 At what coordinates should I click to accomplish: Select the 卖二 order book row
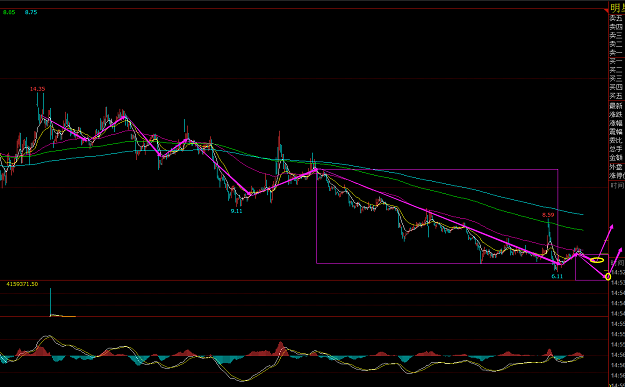(617, 44)
